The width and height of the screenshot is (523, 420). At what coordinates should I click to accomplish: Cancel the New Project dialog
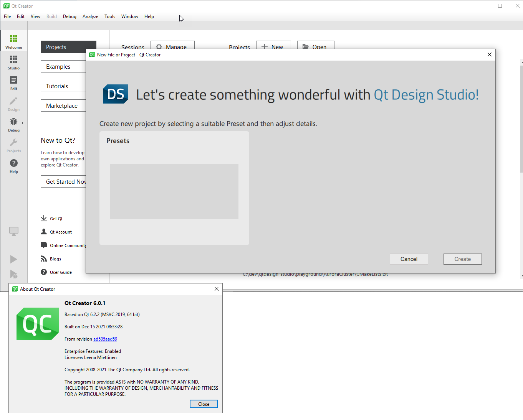coord(409,259)
